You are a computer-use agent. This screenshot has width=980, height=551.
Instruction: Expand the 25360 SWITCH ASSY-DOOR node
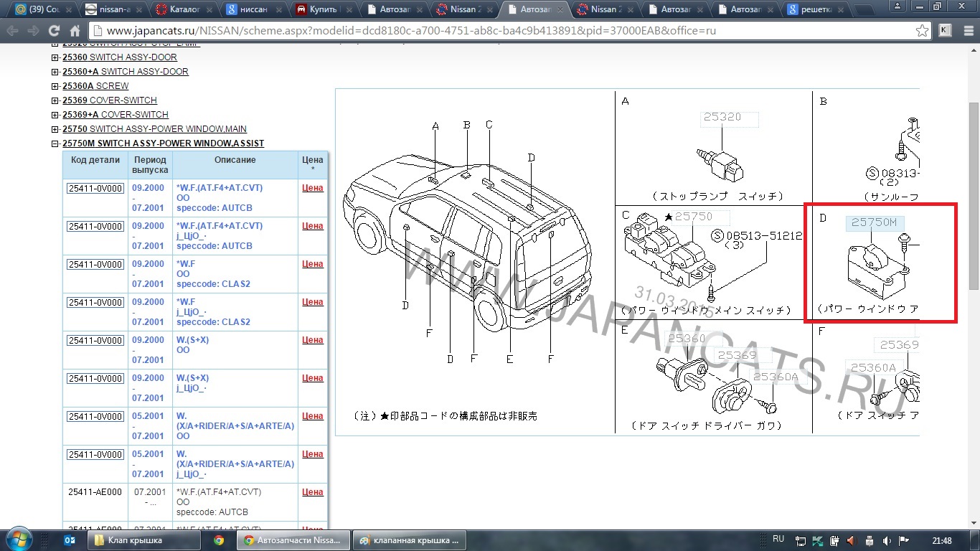click(55, 57)
